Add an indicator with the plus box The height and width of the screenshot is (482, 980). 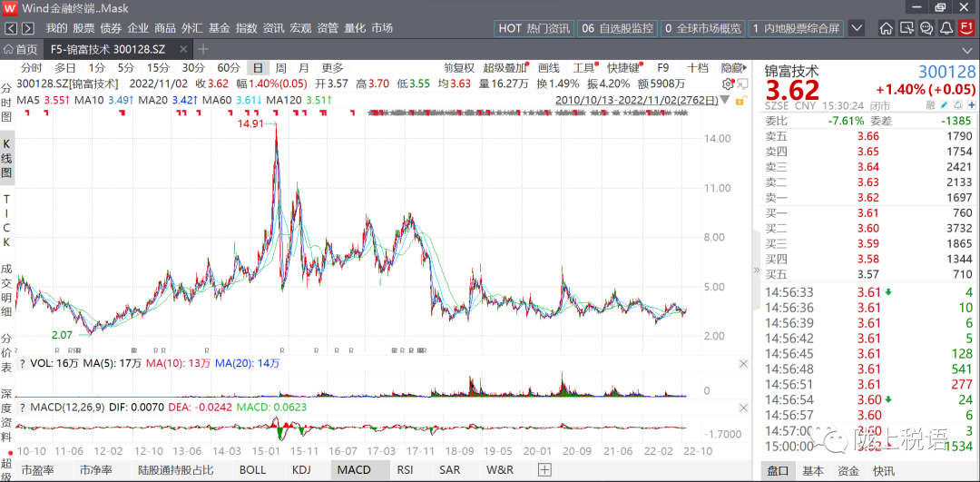point(544,469)
